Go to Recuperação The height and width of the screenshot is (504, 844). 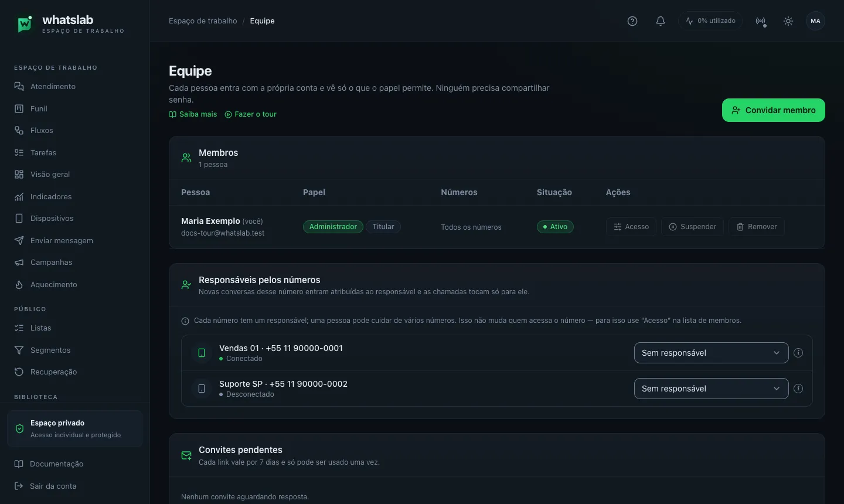[53, 372]
